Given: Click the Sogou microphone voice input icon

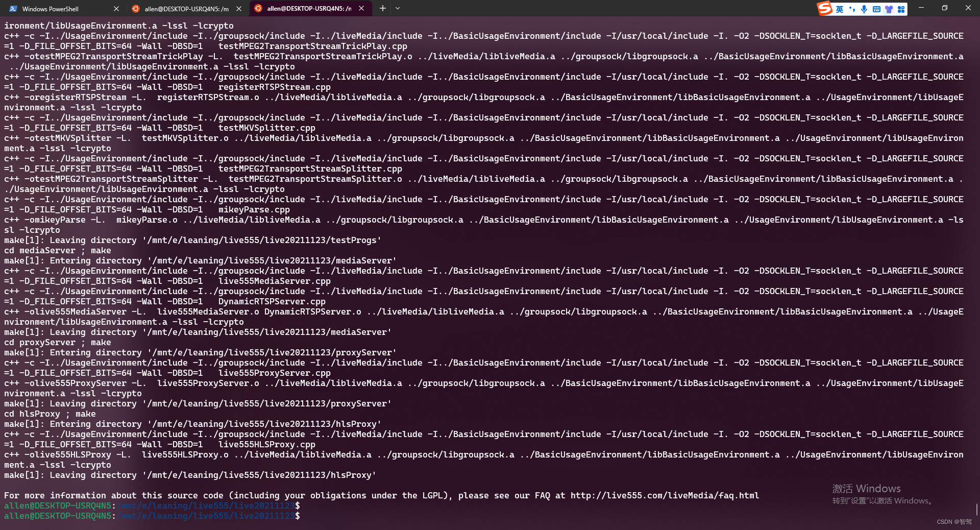Looking at the screenshot, I should [864, 9].
